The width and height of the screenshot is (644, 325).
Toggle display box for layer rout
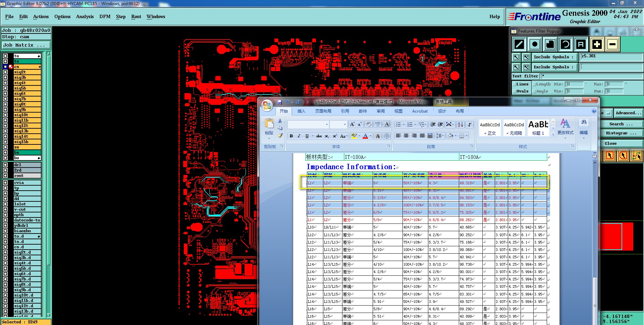point(5,176)
